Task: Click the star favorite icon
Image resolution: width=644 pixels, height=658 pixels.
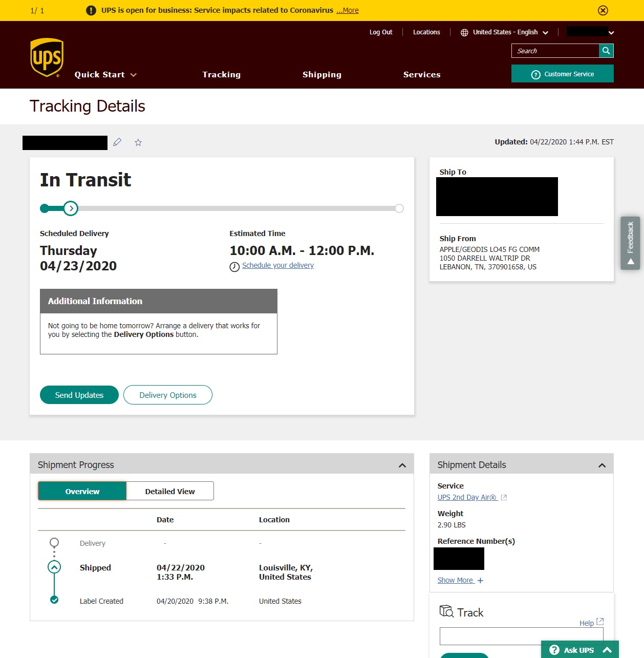Action: point(138,142)
